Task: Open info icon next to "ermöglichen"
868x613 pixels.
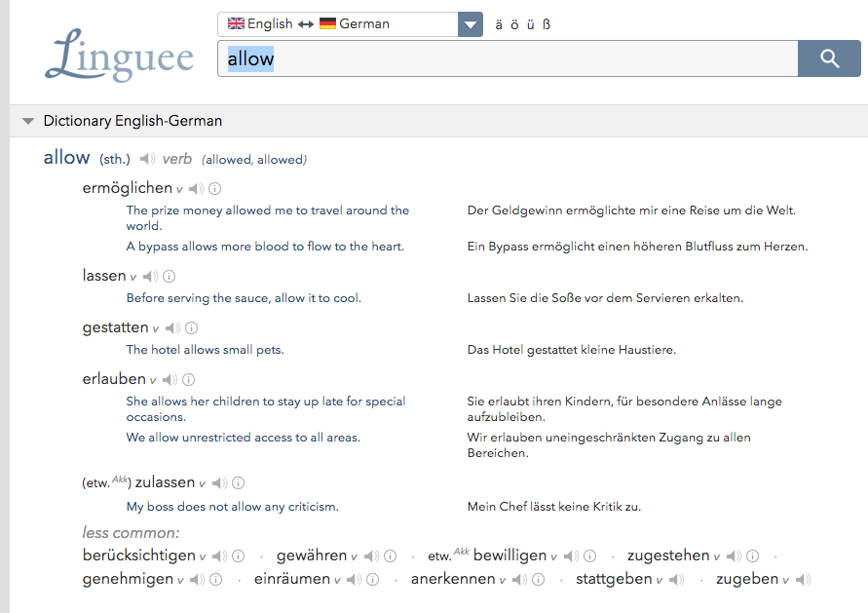Action: pyautogui.click(x=214, y=188)
